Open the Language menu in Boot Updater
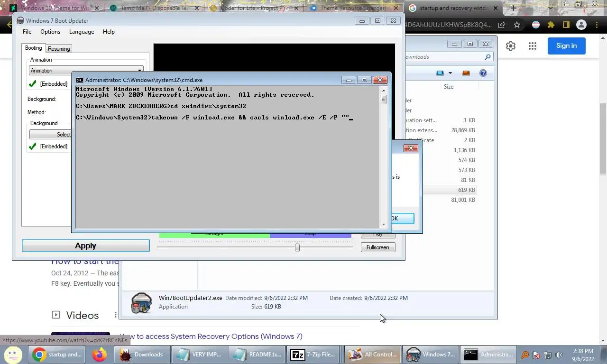The height and width of the screenshot is (364, 607). 82,32
